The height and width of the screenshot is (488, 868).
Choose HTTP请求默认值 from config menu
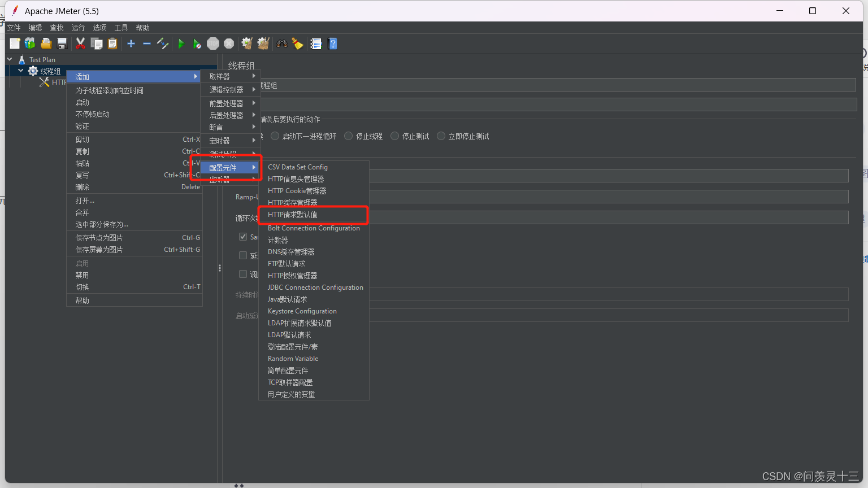coord(314,215)
